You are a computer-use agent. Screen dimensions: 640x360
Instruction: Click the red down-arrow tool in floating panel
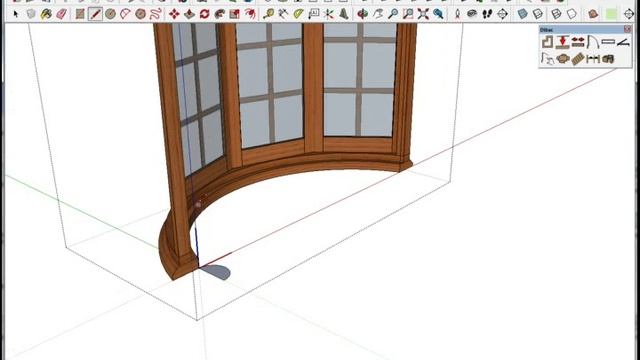tap(562, 42)
